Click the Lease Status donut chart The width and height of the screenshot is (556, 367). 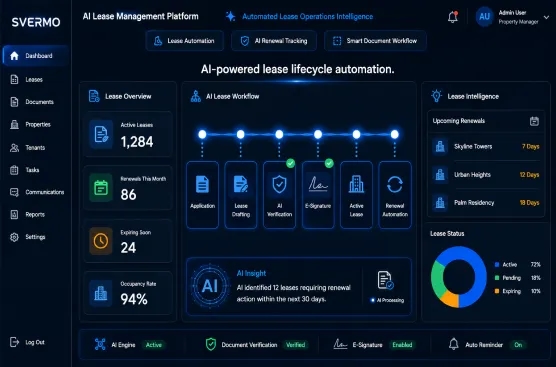point(459,277)
